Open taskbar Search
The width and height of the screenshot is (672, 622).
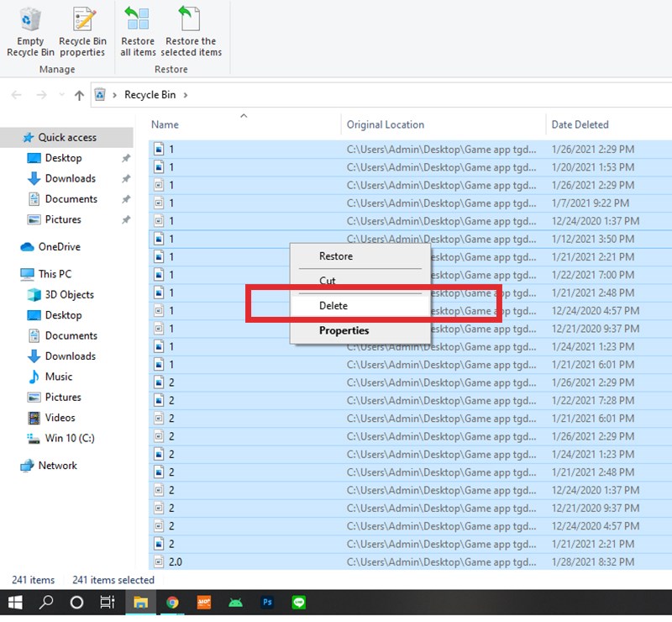[46, 603]
